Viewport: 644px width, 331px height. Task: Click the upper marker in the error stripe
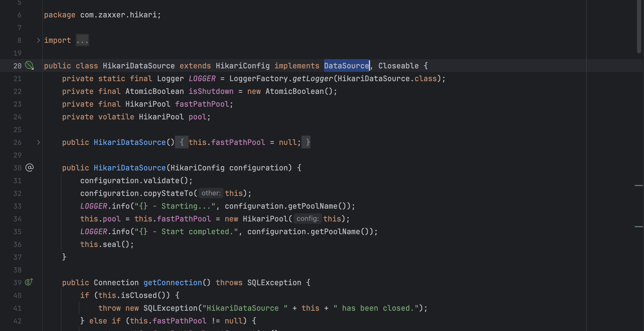click(x=638, y=185)
